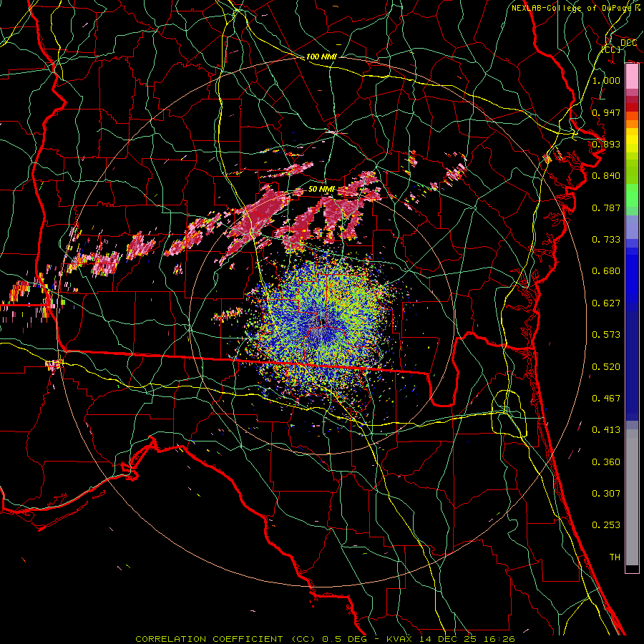Select the 0.573 legend value
644x644 pixels.
point(606,334)
